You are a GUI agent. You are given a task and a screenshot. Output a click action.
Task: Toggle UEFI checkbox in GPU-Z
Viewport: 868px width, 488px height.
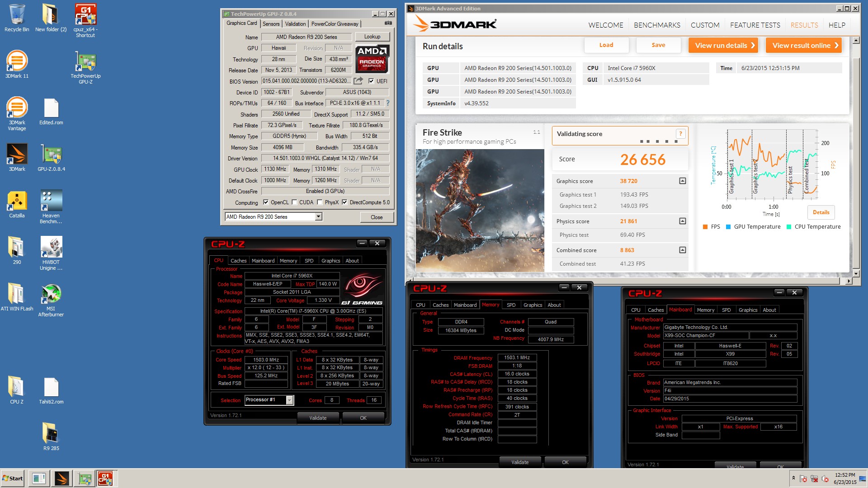pyautogui.click(x=371, y=81)
